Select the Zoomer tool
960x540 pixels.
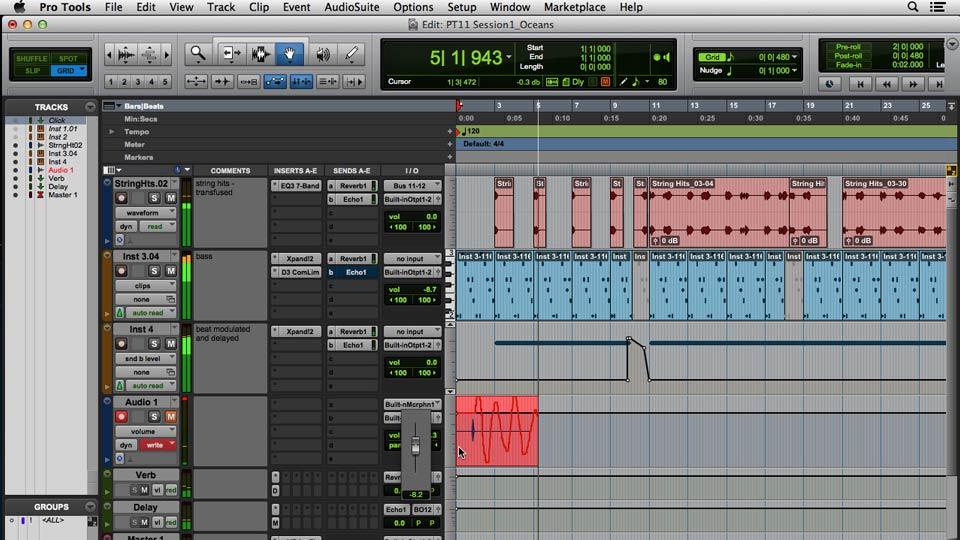(198, 54)
